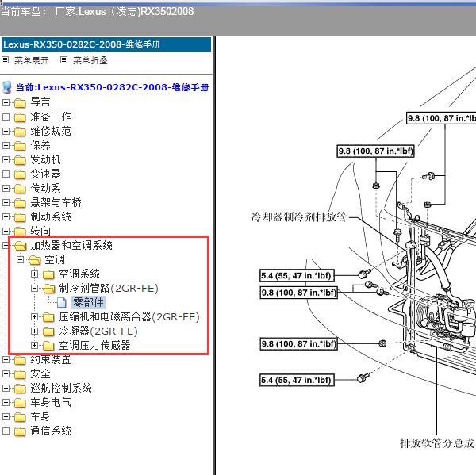Select the 转向 tree label
The width and height of the screenshot is (476, 475).
[x=40, y=232]
